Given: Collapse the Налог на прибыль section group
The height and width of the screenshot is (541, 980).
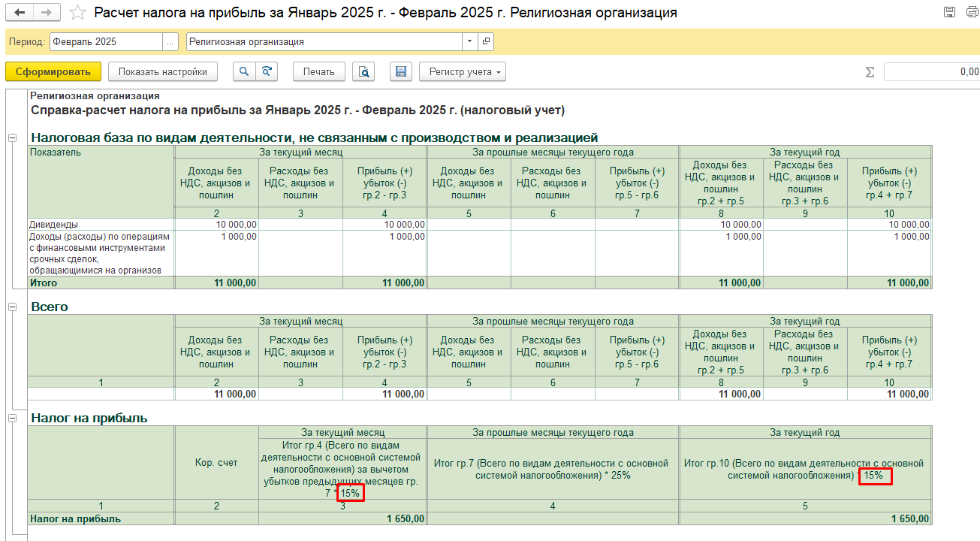Looking at the screenshot, I should 12,418.
